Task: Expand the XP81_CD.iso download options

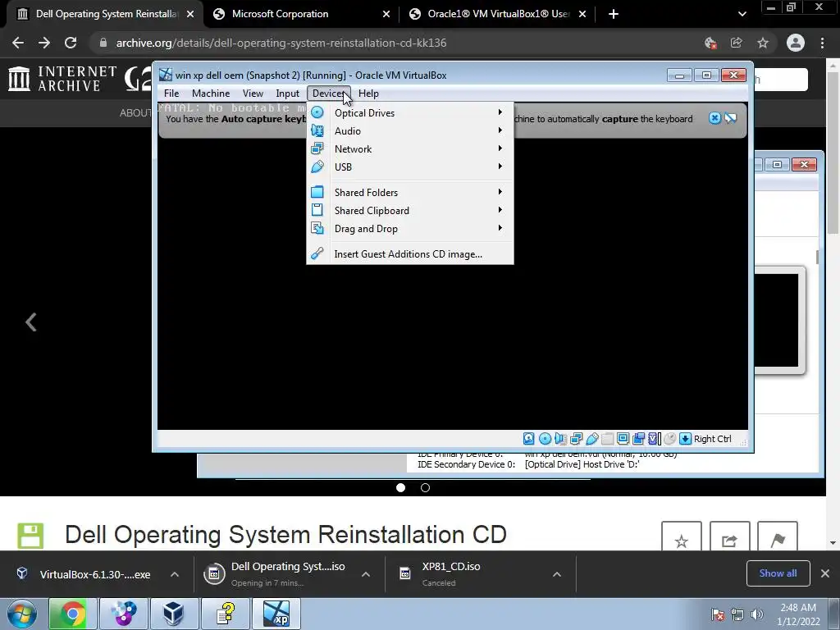Action: click(x=557, y=574)
